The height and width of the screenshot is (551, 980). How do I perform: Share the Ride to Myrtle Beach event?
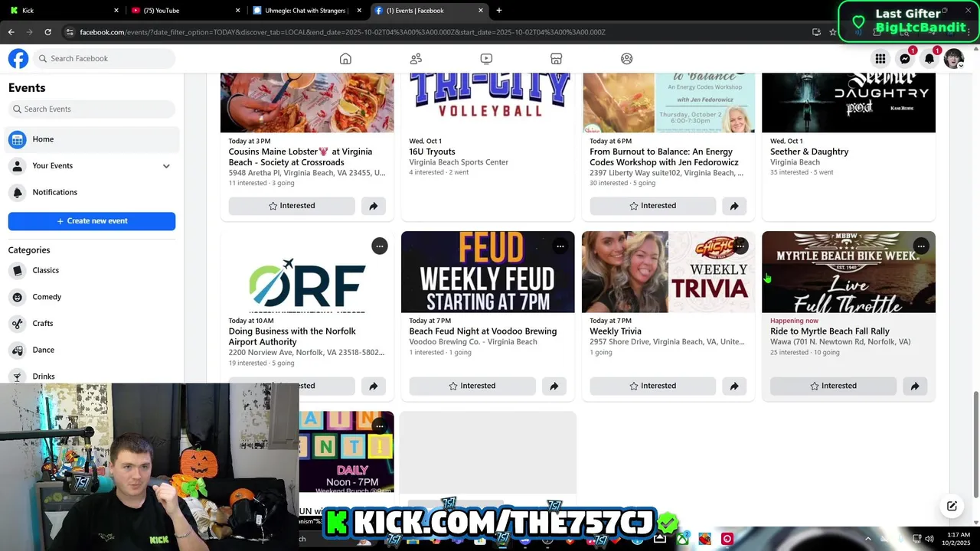915,386
